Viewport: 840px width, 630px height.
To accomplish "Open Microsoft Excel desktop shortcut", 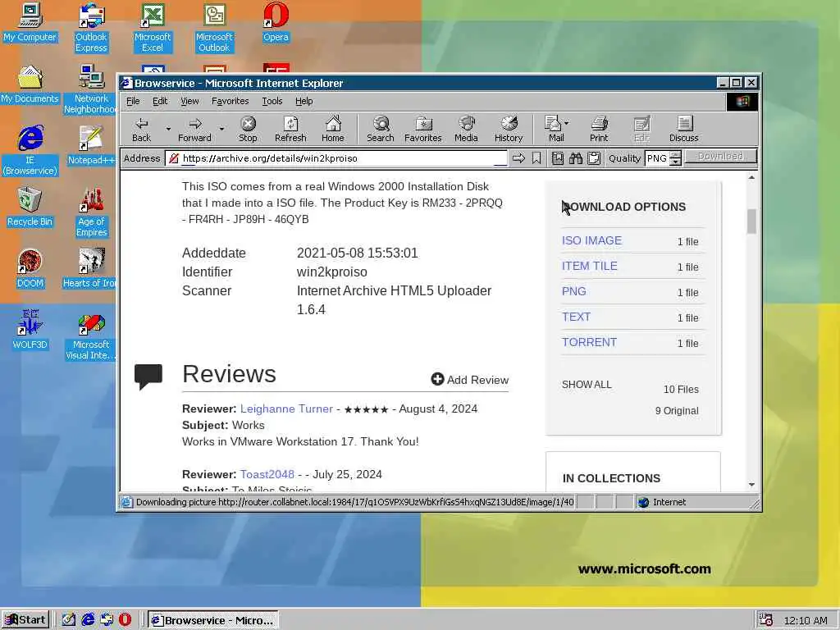I will click(153, 28).
